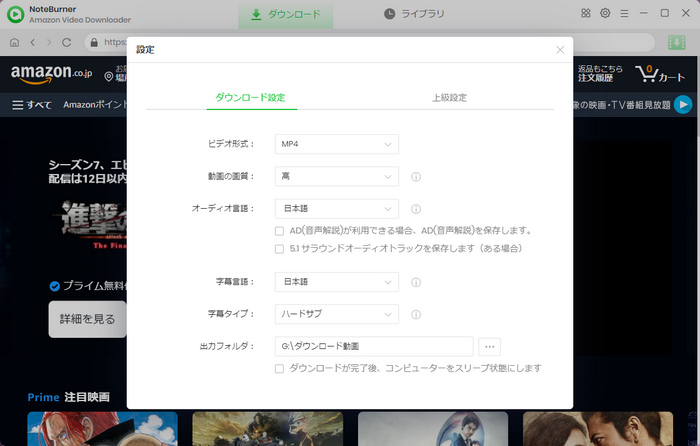The width and height of the screenshot is (700, 446).
Task: Go to browser home icon
Action: [14, 42]
